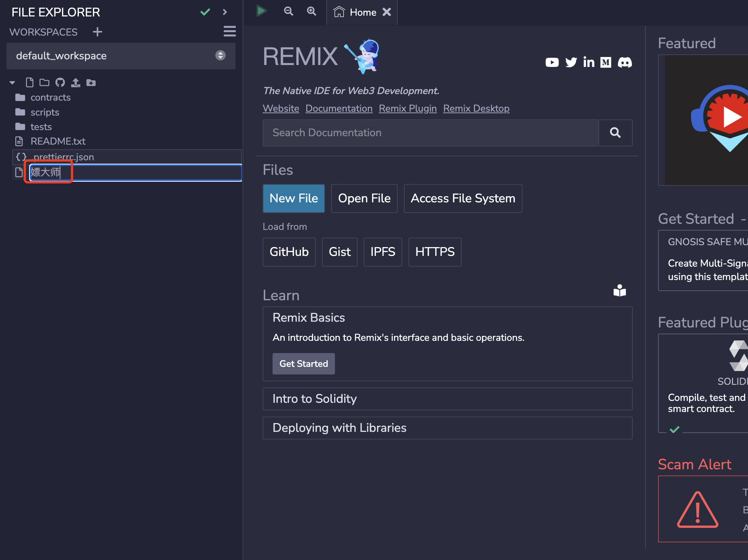Publish files to GitHub gist icon
The height and width of the screenshot is (560, 748).
pos(60,82)
